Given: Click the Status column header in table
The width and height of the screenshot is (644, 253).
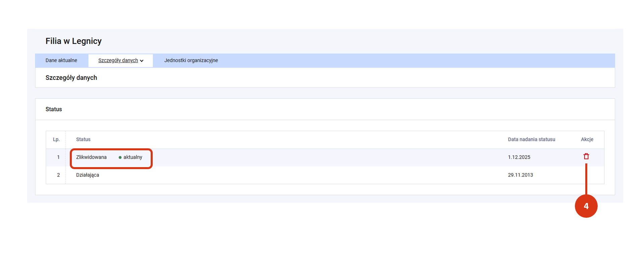Looking at the screenshot, I should click(x=83, y=139).
